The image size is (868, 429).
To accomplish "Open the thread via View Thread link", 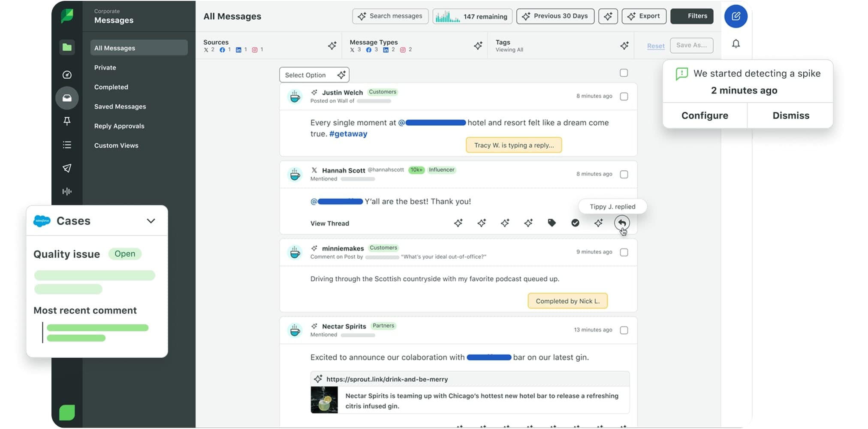I will tap(329, 223).
